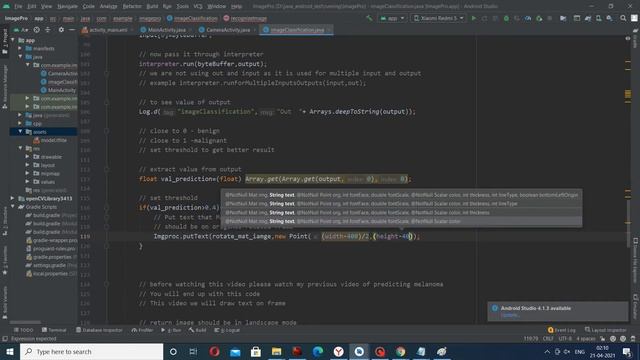
Task: Collapse the app module tree node
Action: 13,40
